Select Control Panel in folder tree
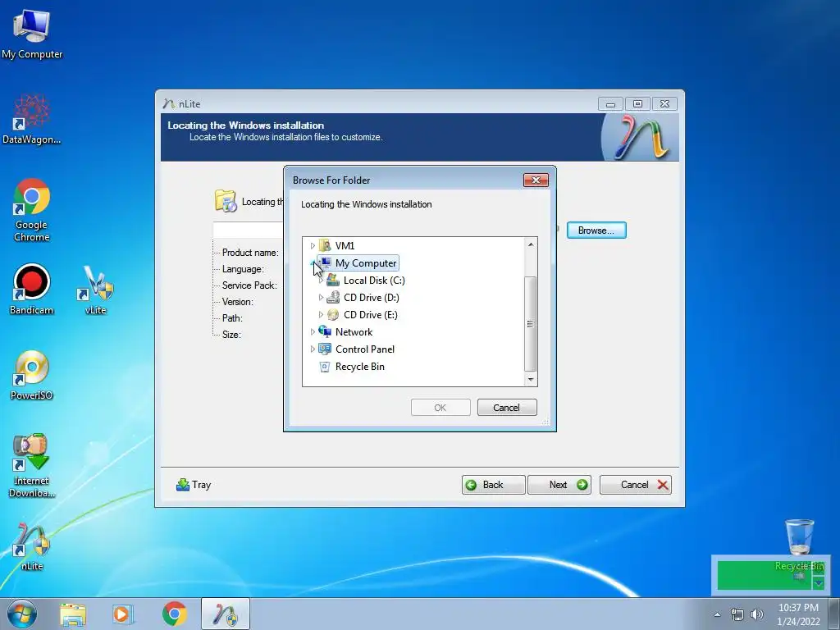 365,349
